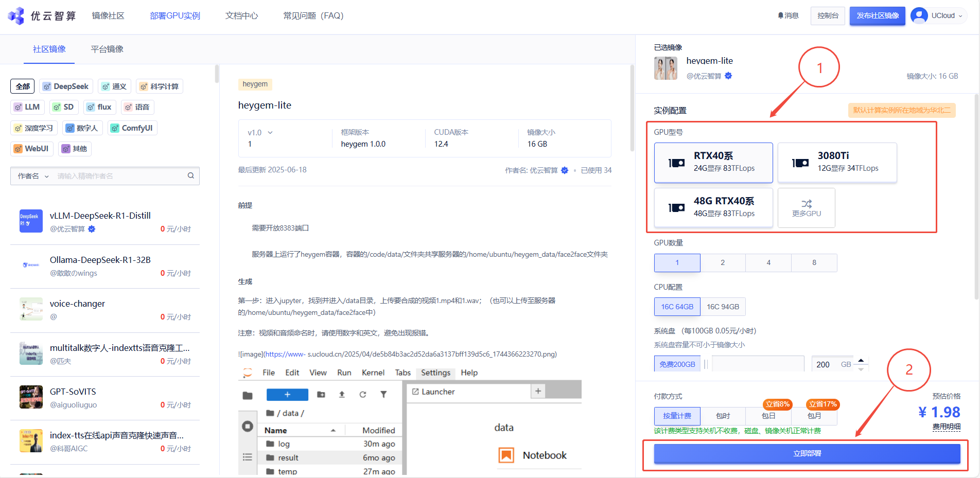Click the 发布社区镜像 button
Screen dimensions: 980x478
pyautogui.click(x=878, y=16)
